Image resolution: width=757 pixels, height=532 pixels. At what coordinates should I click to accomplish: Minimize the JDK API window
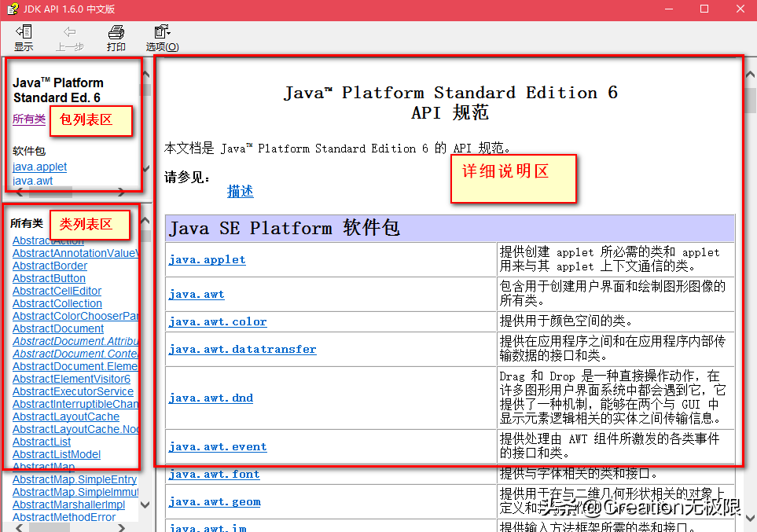pyautogui.click(x=669, y=9)
